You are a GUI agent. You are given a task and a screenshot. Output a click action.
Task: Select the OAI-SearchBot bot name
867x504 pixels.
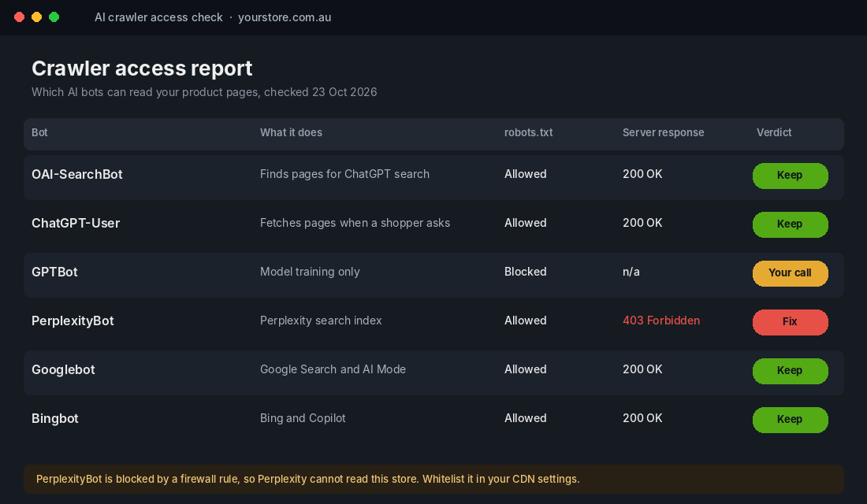pos(77,175)
